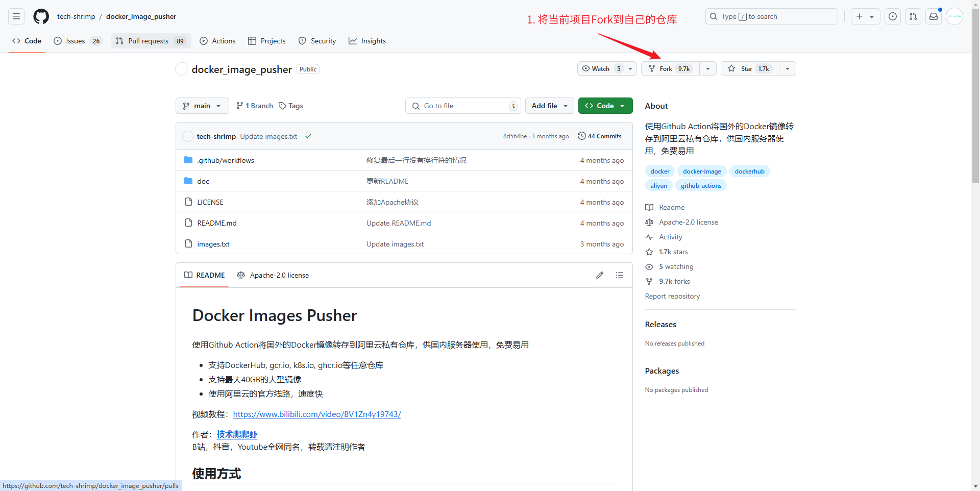Click the pencil edit README icon
The height and width of the screenshot is (491, 980).
tap(600, 275)
